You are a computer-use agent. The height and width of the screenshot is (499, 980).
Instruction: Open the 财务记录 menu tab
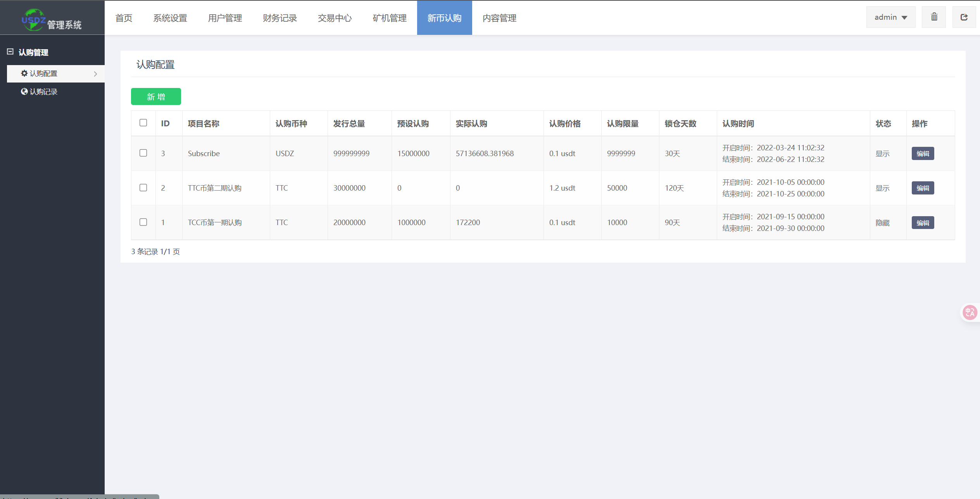click(280, 18)
